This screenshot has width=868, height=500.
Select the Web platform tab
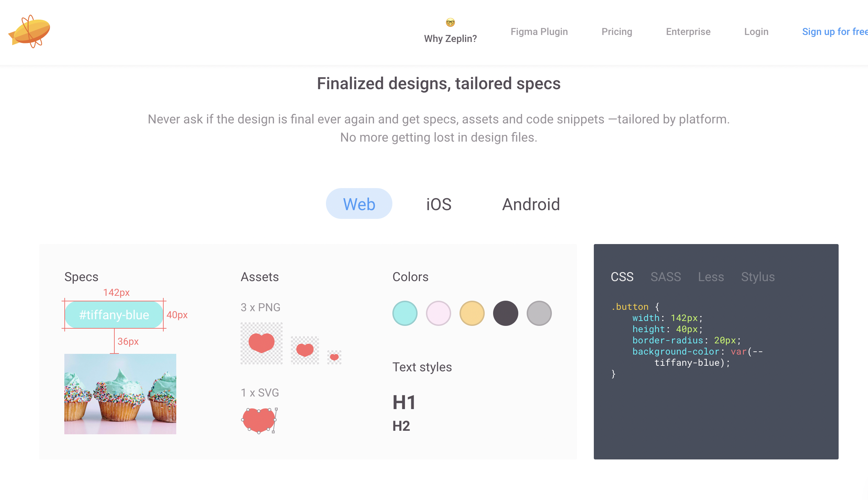pyautogui.click(x=359, y=204)
